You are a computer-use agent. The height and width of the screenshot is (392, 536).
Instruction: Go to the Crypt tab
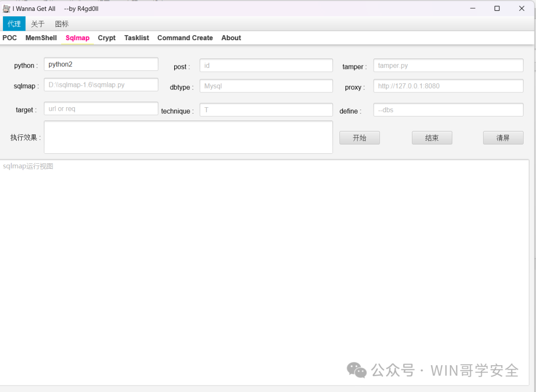coord(107,38)
